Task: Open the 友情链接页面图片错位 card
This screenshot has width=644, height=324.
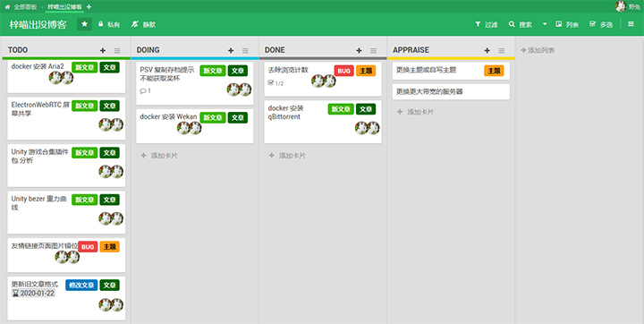Action: coord(66,255)
